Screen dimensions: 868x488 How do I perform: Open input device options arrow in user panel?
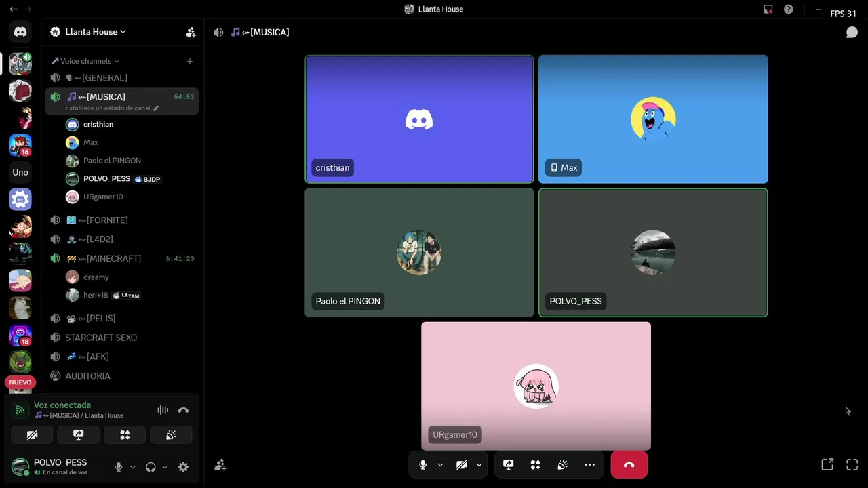click(133, 467)
